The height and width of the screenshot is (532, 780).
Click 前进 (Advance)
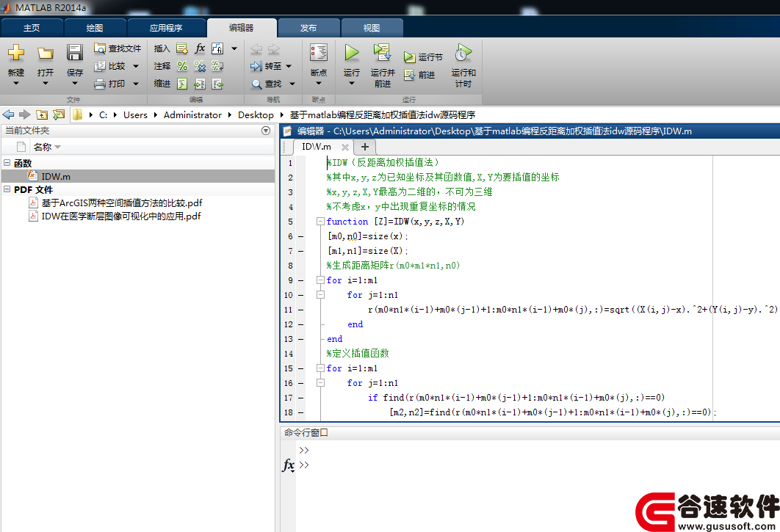click(x=420, y=75)
